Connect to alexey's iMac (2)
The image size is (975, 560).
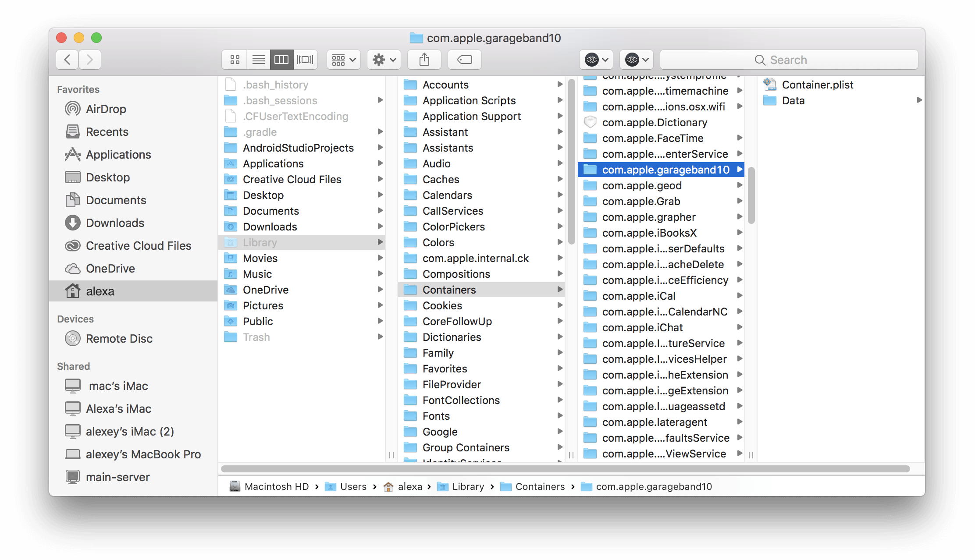133,431
